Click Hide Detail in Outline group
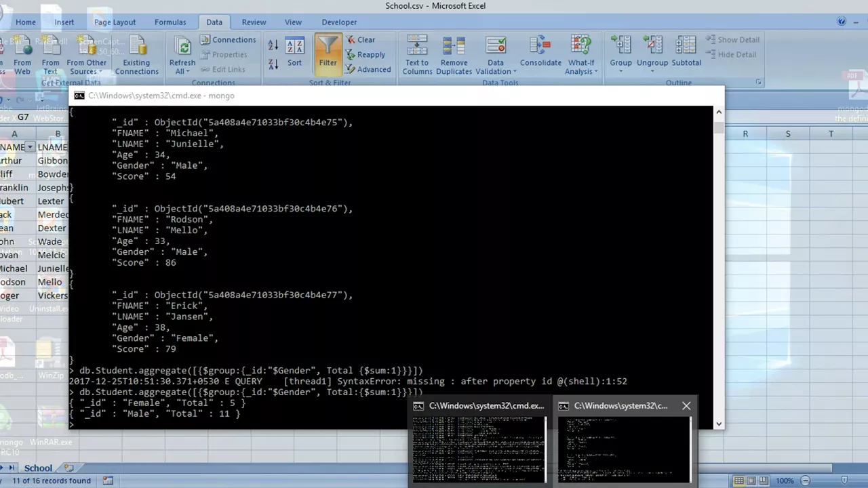The image size is (868, 488). [x=731, y=55]
